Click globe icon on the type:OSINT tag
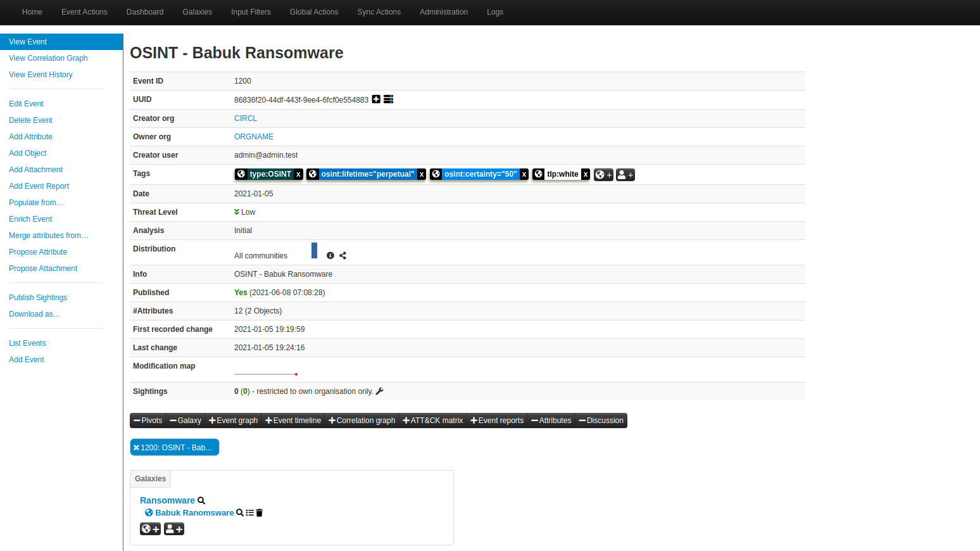 click(x=241, y=174)
